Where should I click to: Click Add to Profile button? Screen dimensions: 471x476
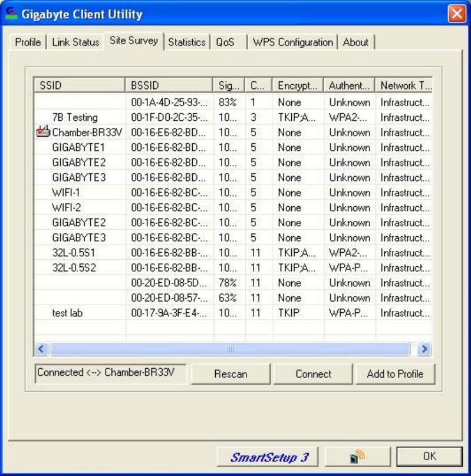tap(395, 374)
